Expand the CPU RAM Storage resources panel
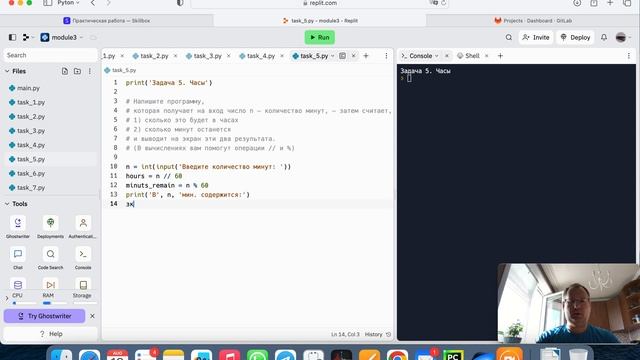Image resolution: width=640 pixels, height=360 pixels. pos(7,298)
